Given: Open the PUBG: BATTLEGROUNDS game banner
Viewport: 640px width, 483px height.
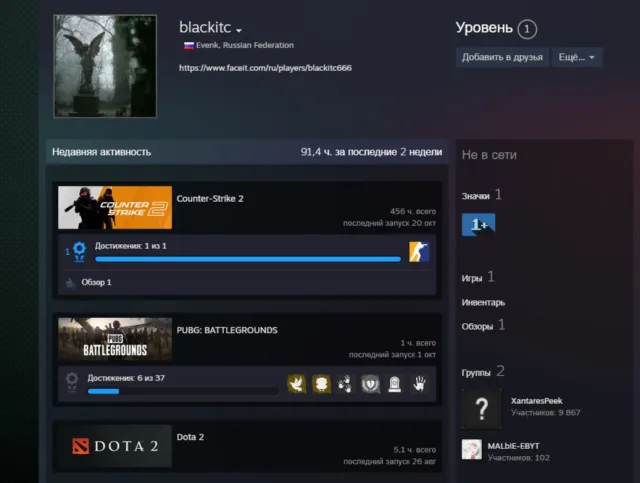Looking at the screenshot, I should 115,339.
